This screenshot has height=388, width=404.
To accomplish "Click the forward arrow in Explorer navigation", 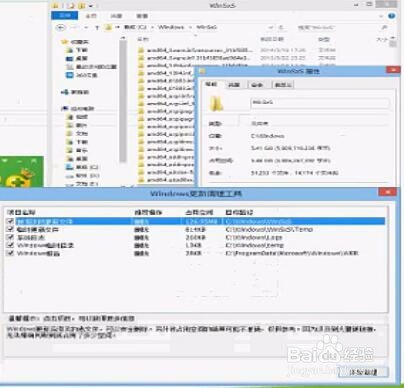I will coord(75,28).
